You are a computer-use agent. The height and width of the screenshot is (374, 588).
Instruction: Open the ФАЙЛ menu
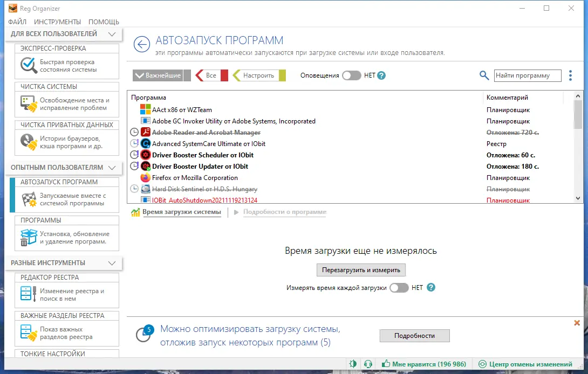[17, 22]
